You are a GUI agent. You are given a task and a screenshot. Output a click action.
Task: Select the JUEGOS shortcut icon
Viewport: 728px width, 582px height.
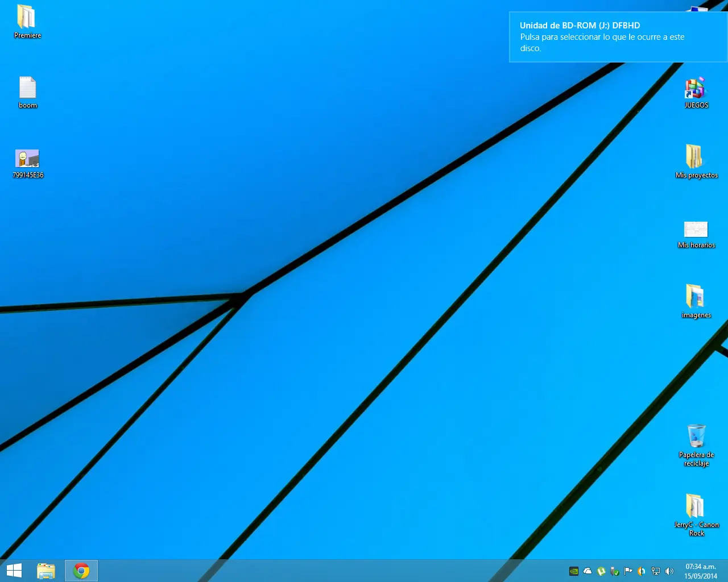click(x=696, y=93)
